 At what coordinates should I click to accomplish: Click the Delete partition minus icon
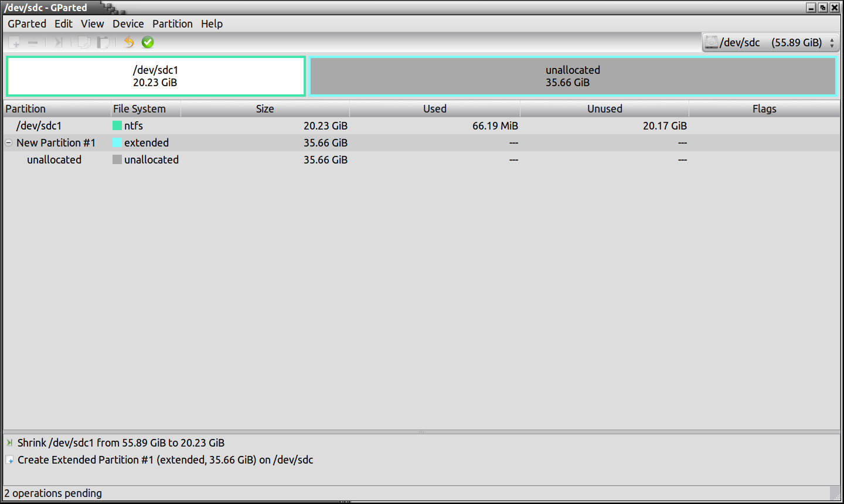point(33,42)
